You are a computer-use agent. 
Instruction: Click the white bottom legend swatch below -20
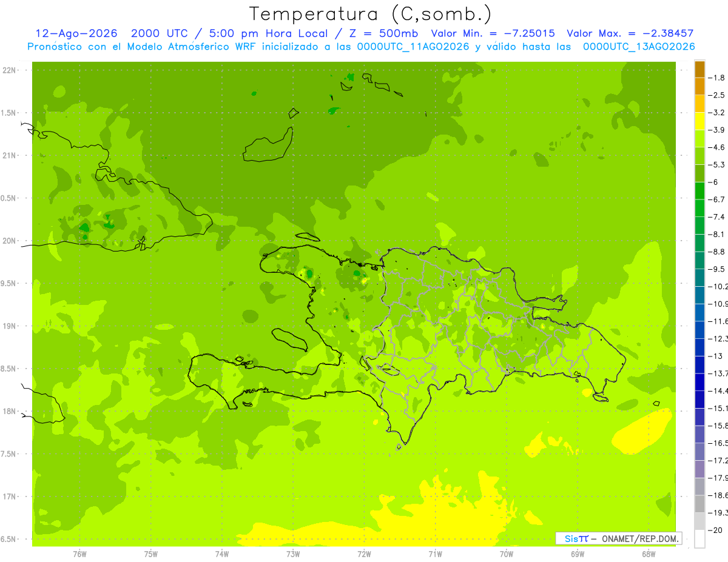tap(699, 538)
